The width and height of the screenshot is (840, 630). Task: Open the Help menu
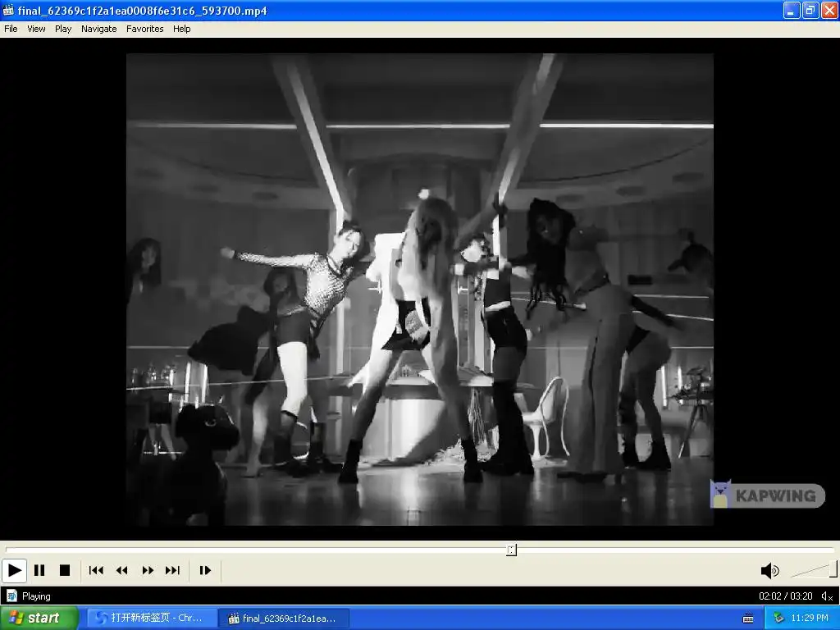click(x=181, y=29)
